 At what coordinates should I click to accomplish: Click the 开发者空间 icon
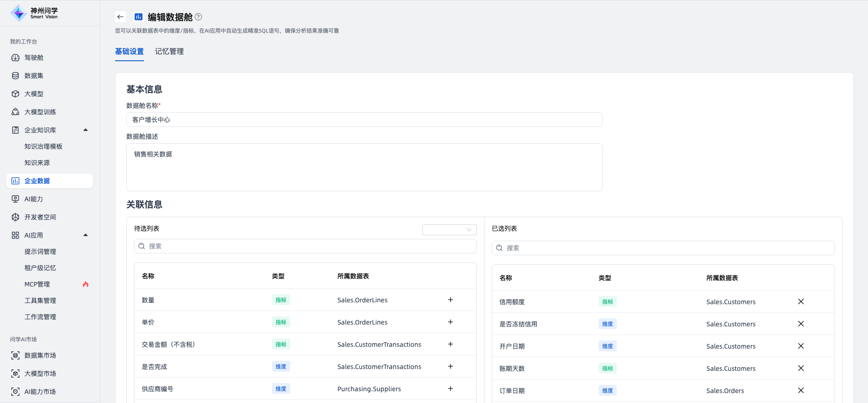click(x=15, y=217)
